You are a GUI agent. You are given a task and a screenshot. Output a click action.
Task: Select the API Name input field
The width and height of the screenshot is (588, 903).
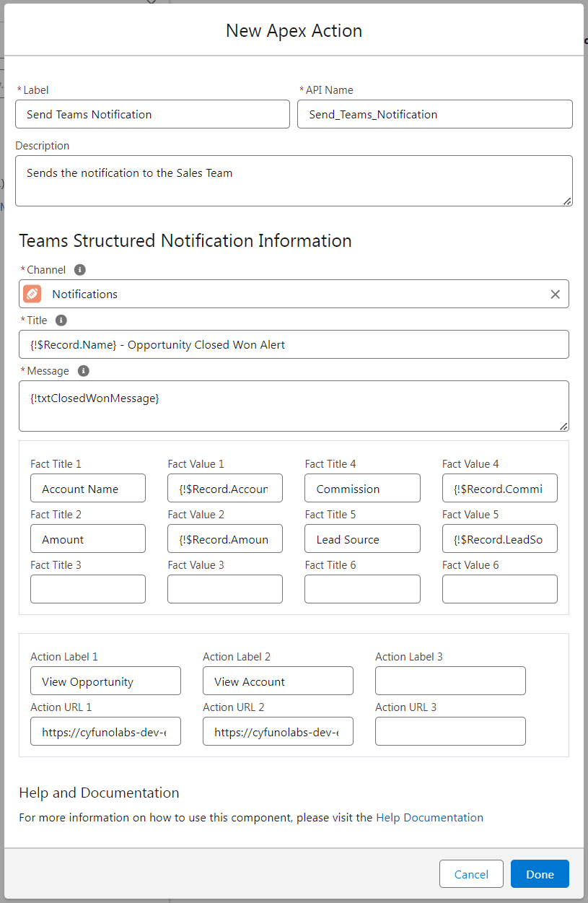[434, 114]
